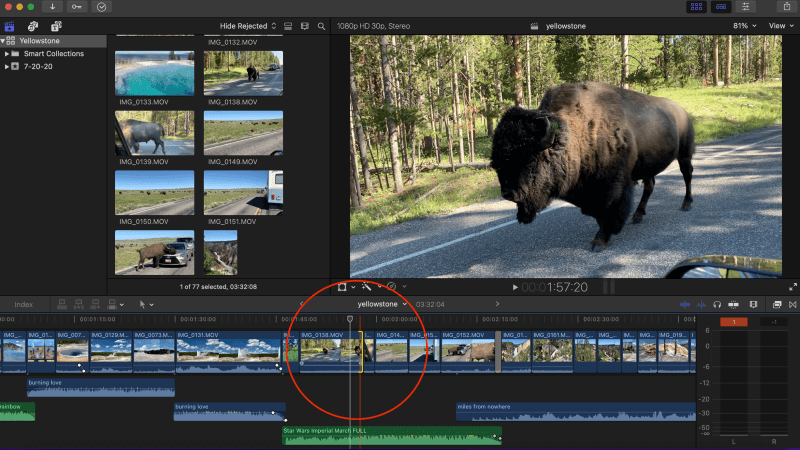Toggle the left audio meter peak indicator
The height and width of the screenshot is (450, 800).
coord(734,322)
